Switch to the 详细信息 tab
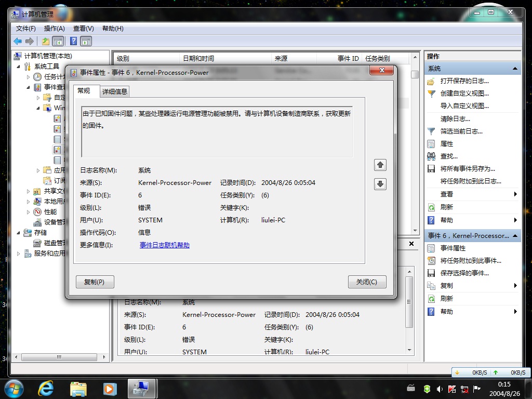The width and height of the screenshot is (532, 399). point(115,91)
